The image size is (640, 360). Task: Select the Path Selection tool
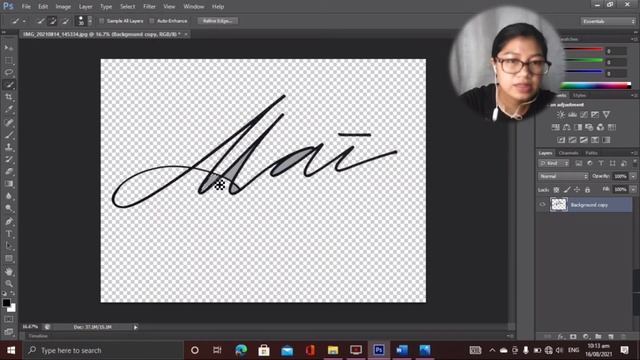point(9,246)
